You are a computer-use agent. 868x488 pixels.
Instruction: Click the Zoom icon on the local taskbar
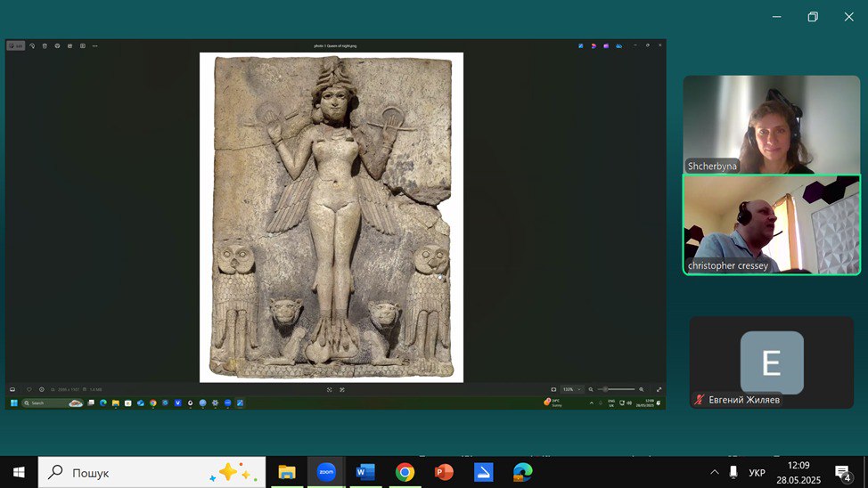click(326, 473)
